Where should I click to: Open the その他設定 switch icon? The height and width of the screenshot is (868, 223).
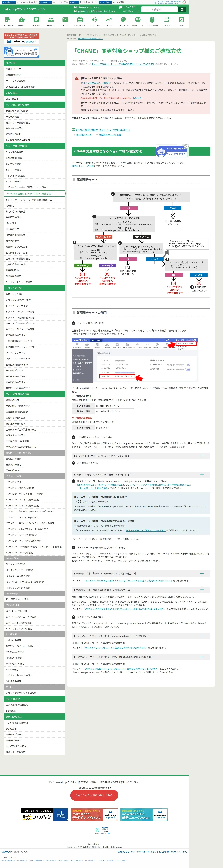tap(167, 21)
